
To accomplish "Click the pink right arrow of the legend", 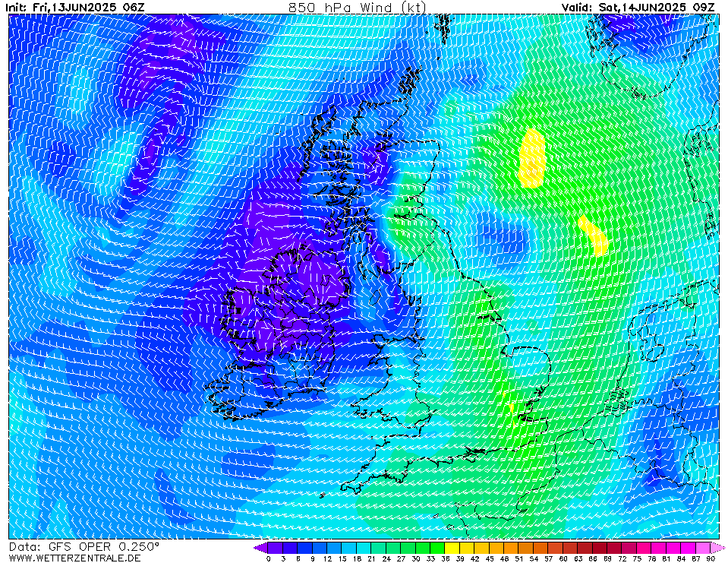I will [718, 548].
